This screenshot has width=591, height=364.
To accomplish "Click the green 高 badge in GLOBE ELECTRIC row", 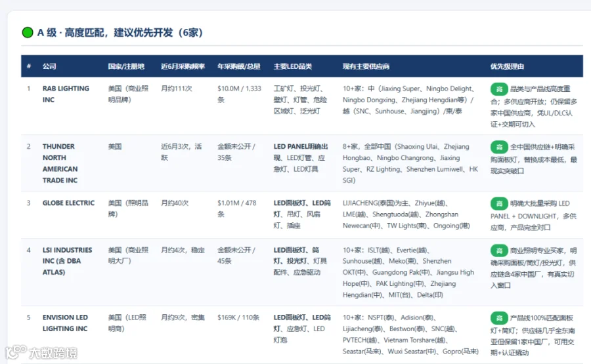I will point(499,204).
